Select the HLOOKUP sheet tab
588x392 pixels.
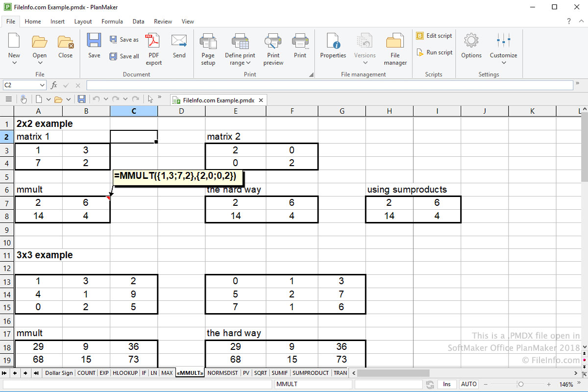pos(125,373)
